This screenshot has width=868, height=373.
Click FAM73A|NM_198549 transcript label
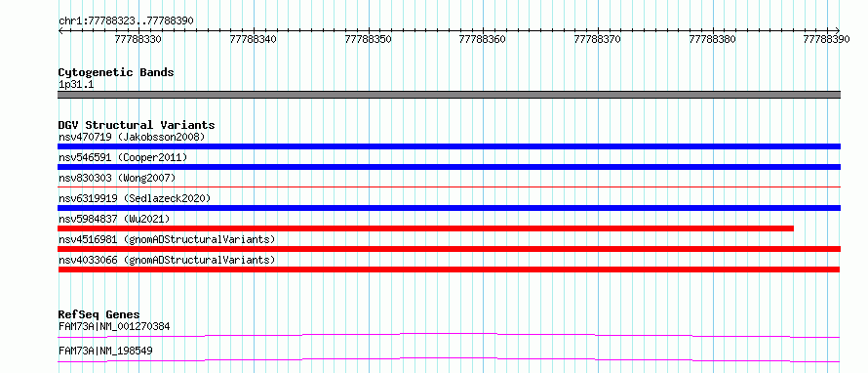105,351
